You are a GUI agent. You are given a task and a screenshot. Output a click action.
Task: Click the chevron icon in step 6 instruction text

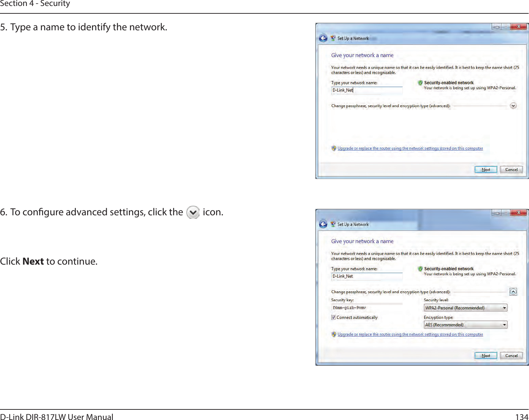pos(193,212)
